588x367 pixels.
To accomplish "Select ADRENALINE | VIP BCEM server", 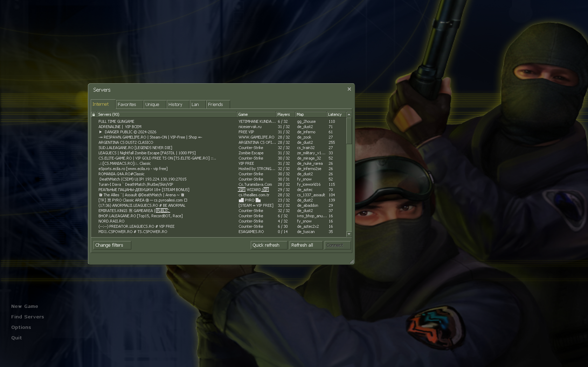I will (x=219, y=127).
